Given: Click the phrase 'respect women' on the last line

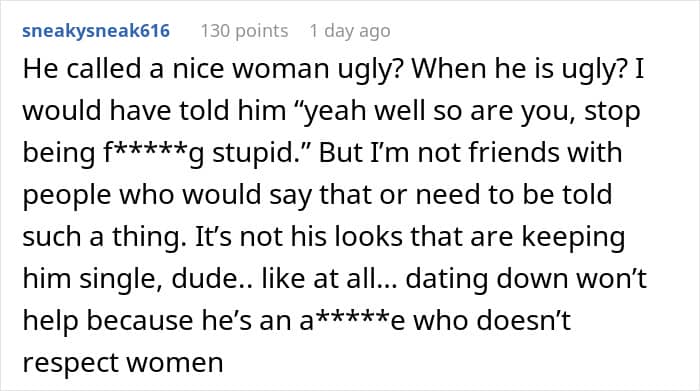Looking at the screenshot, I should tap(123, 363).
